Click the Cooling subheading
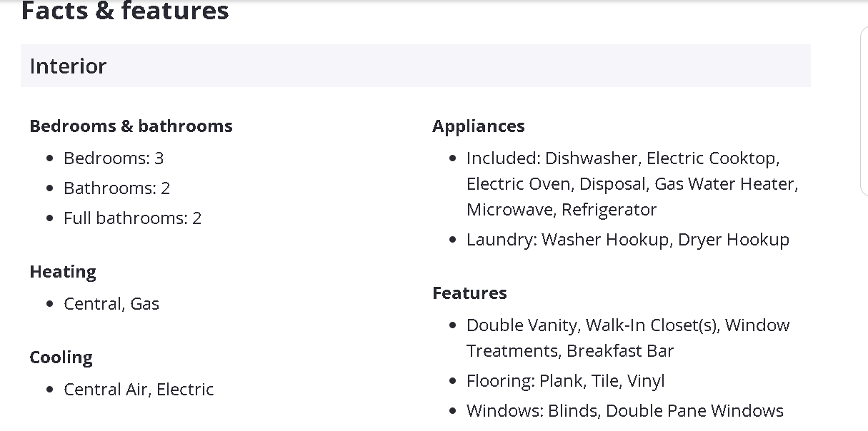868x431 pixels. pyautogui.click(x=61, y=358)
